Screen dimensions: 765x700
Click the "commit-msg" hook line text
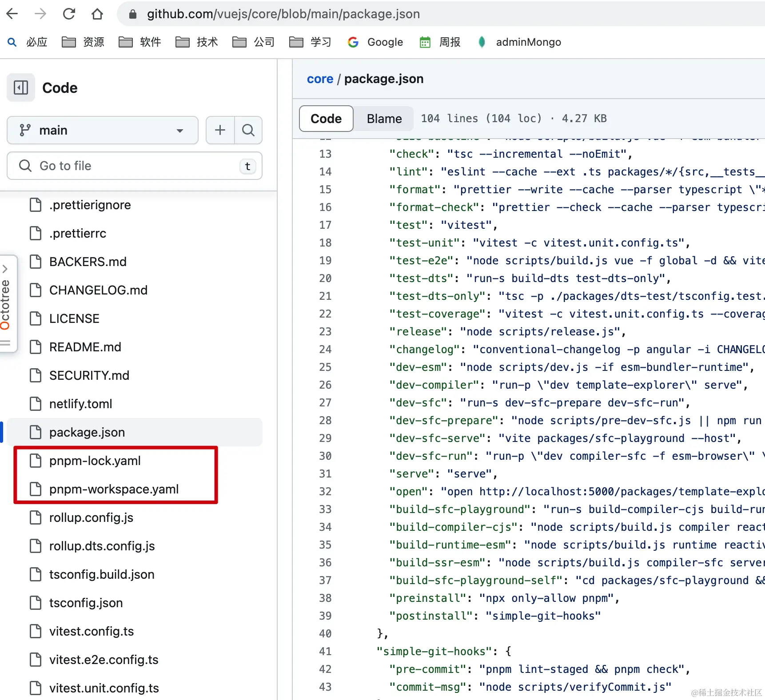pyautogui.click(x=530, y=687)
